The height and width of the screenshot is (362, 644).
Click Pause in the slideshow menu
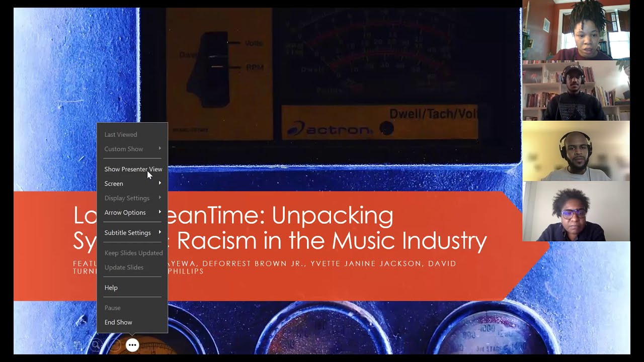(132, 308)
